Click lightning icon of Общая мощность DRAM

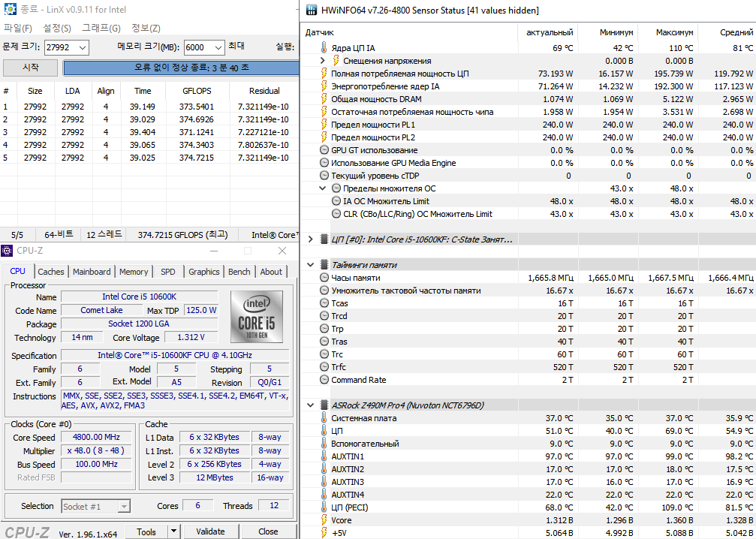[324, 99]
